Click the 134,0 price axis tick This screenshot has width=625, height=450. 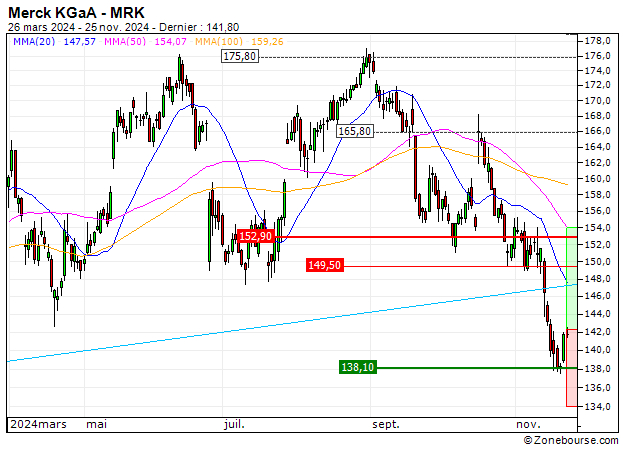click(598, 407)
